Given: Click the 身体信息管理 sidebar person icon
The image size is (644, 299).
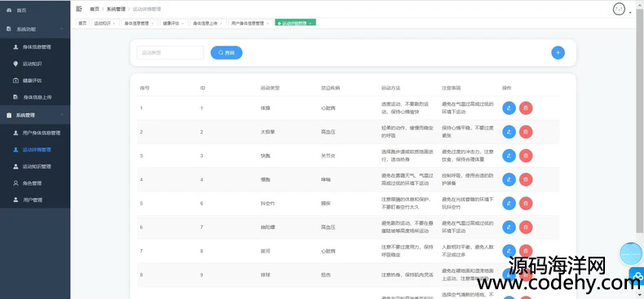Looking at the screenshot, I should point(15,47).
